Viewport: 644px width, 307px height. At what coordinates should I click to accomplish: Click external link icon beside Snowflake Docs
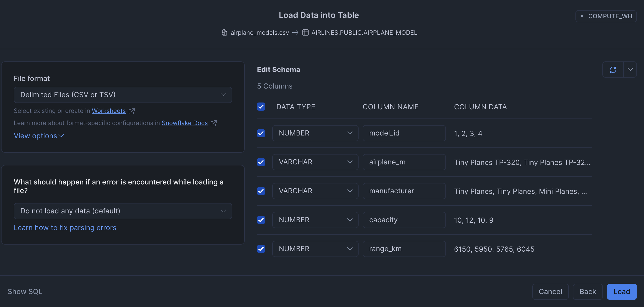pyautogui.click(x=214, y=123)
